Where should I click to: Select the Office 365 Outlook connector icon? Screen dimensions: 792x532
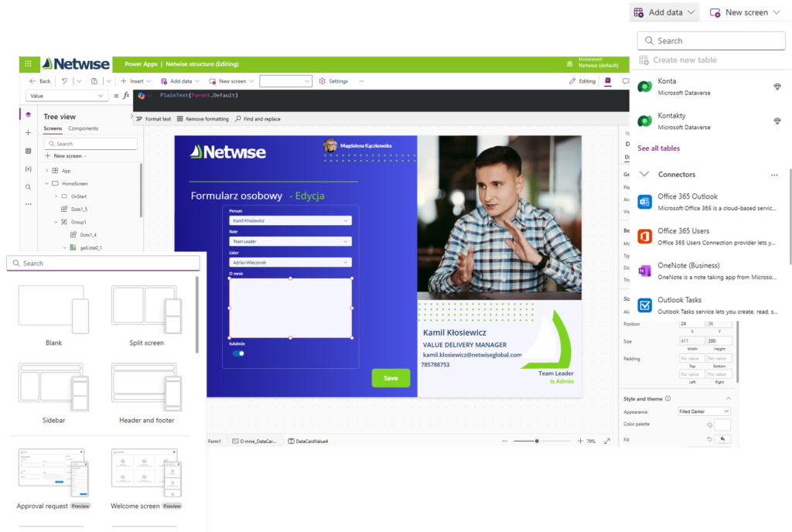click(x=644, y=202)
